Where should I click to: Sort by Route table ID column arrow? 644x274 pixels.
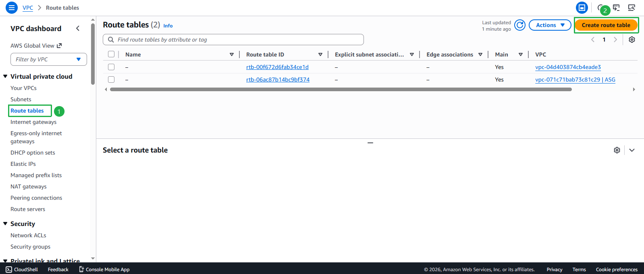[x=320, y=54]
